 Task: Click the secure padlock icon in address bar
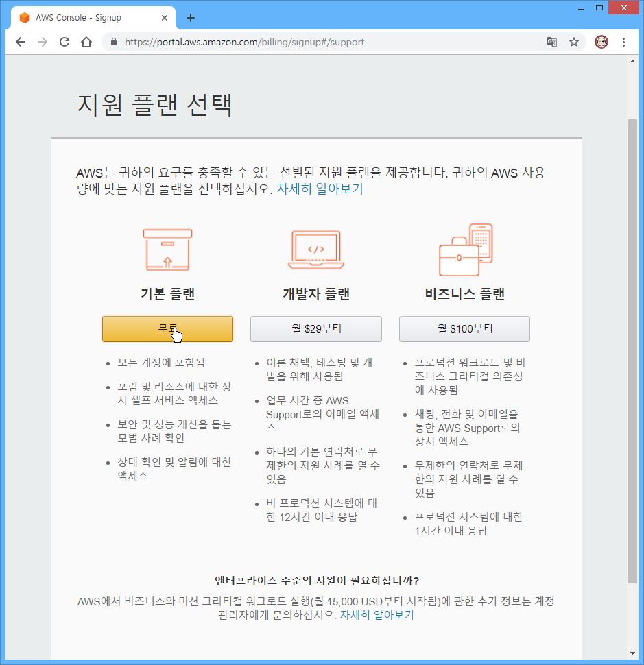point(114,42)
